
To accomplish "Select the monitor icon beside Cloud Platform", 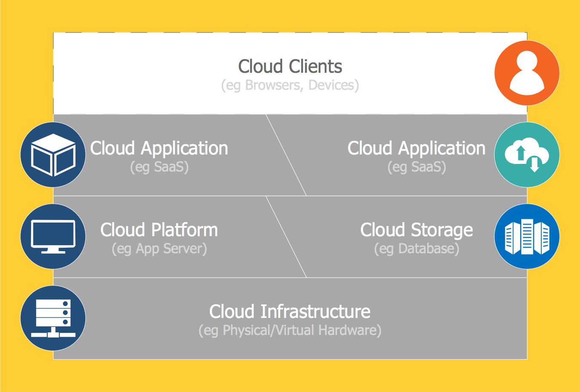I will [53, 236].
